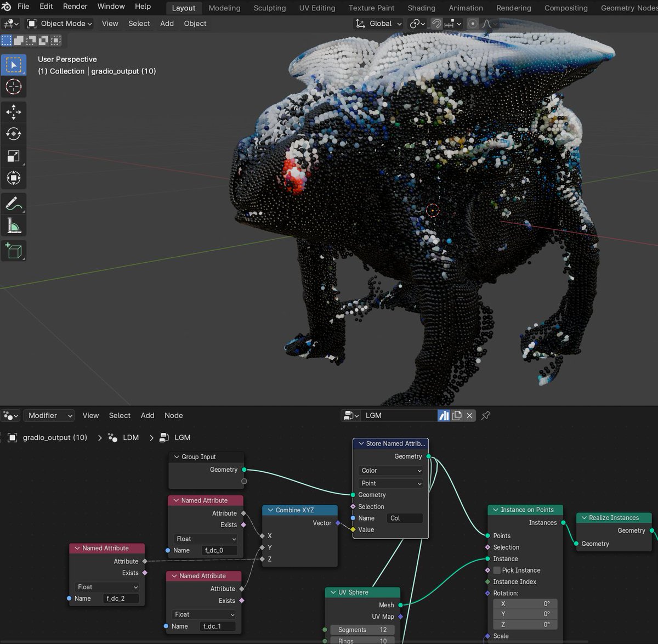Select the Rotate tool

point(13,133)
